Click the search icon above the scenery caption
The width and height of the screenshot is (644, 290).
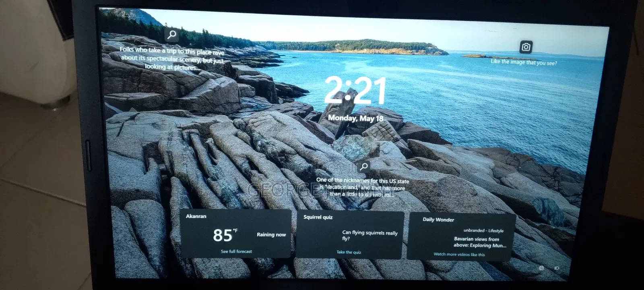tap(172, 35)
